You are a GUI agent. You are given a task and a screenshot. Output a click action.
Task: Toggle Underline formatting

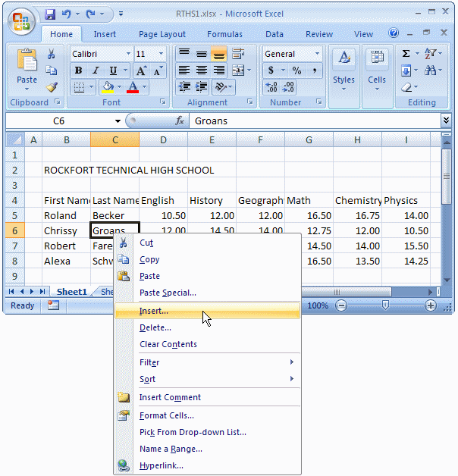[x=113, y=70]
